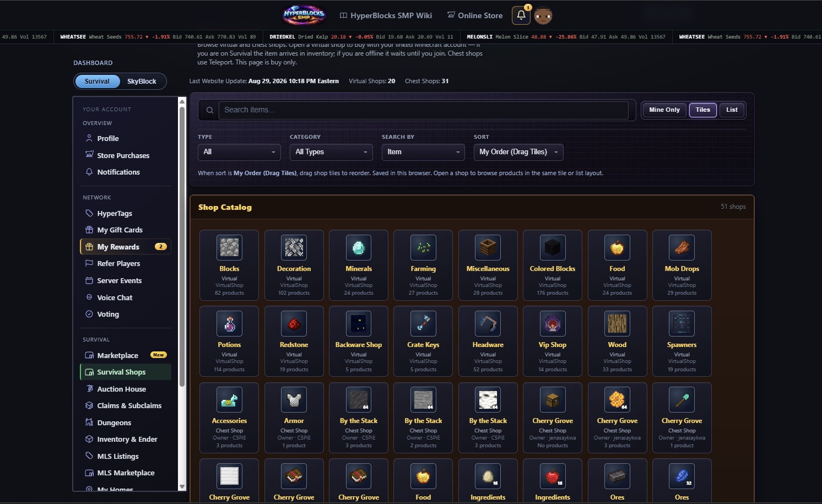
Task: Click the DRIEDKEL Dried Kelp ticker entry
Action: [x=361, y=37]
